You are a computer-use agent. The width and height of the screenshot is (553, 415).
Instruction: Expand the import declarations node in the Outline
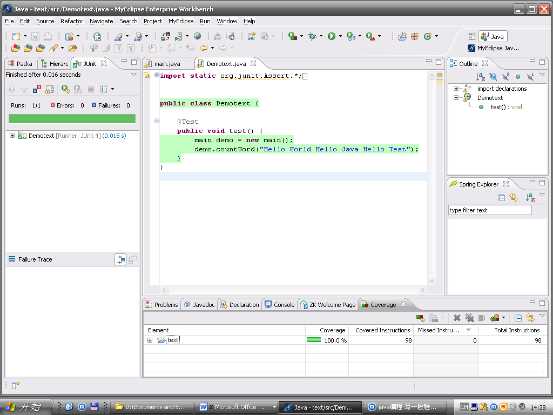pyautogui.click(x=456, y=89)
